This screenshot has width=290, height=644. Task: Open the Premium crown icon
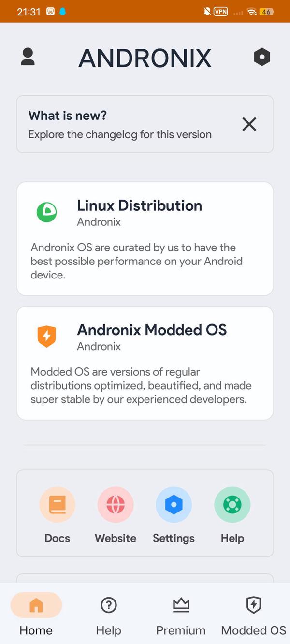181,605
